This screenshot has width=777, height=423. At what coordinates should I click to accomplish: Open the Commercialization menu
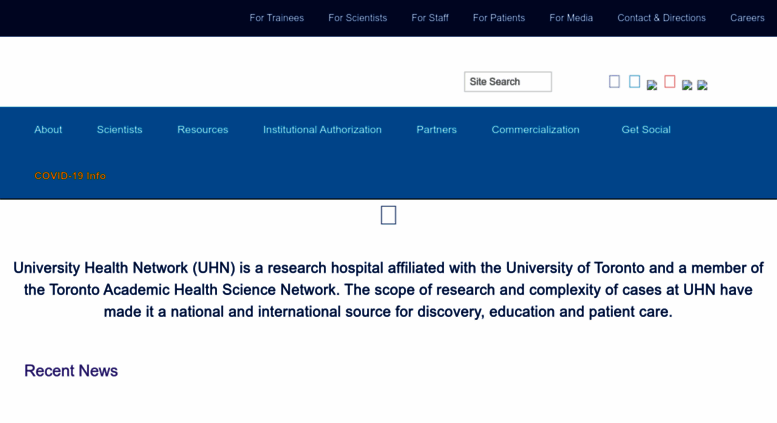point(535,130)
